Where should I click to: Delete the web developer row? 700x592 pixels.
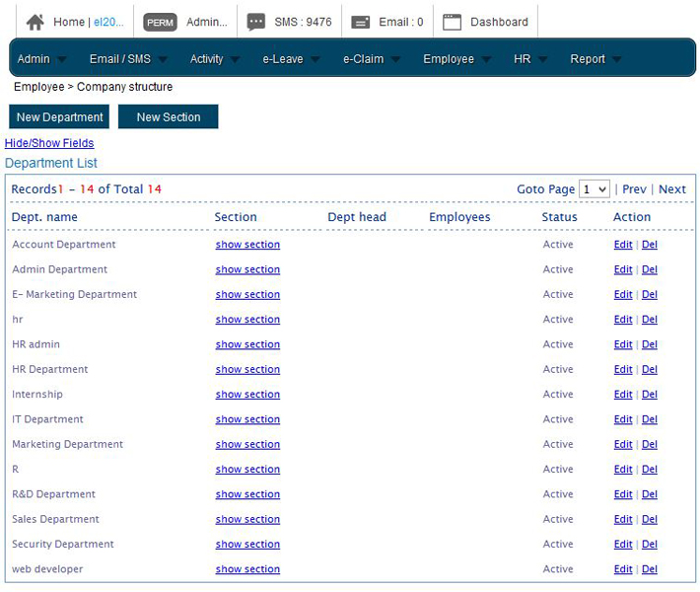[650, 568]
